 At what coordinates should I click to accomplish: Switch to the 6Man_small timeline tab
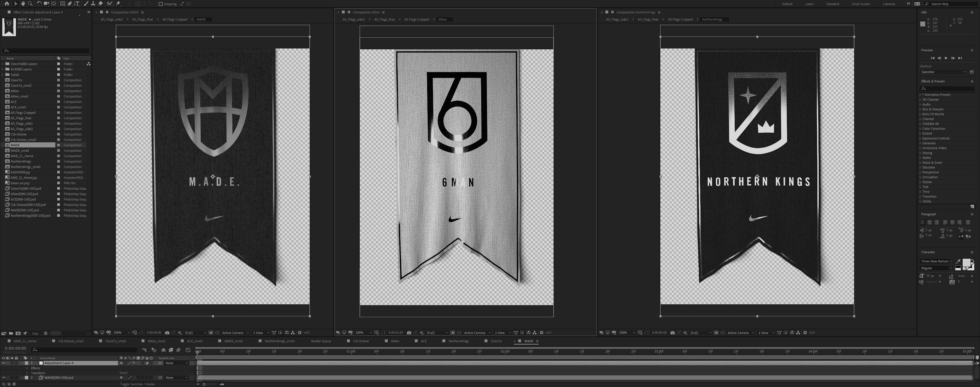tap(156, 341)
